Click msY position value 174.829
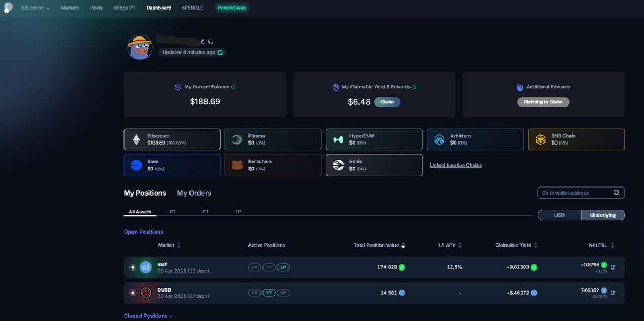644x321 pixels. [387, 267]
